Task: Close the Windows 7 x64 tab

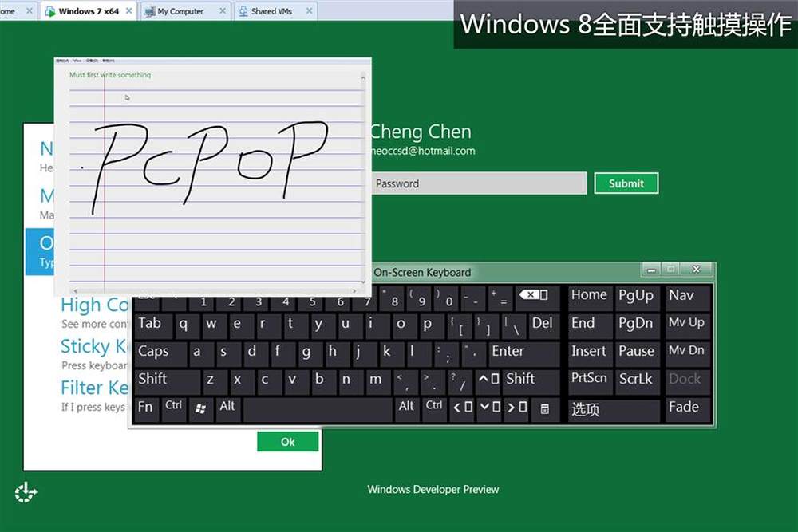Action: click(128, 10)
